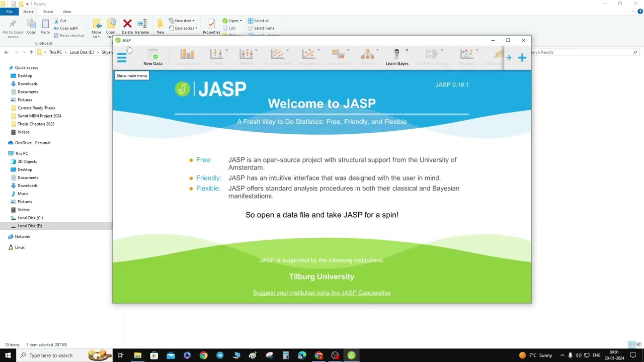Switch to the View tab in Explorer
Screen dimensions: 644x362
(66, 12)
